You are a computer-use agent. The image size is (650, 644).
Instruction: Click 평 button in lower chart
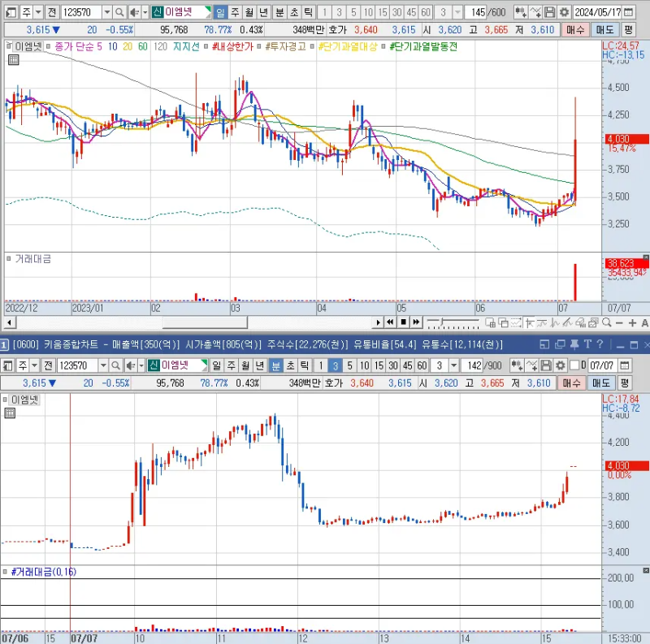click(625, 383)
